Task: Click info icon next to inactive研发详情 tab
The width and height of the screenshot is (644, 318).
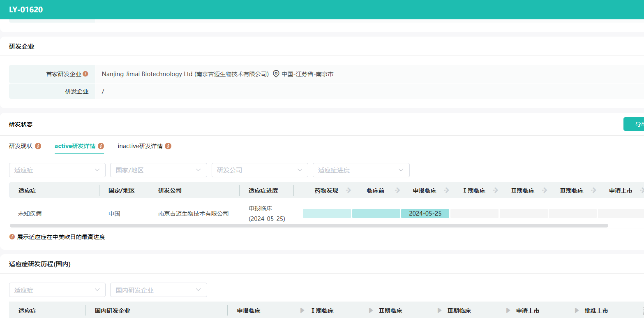Action: coord(168,146)
